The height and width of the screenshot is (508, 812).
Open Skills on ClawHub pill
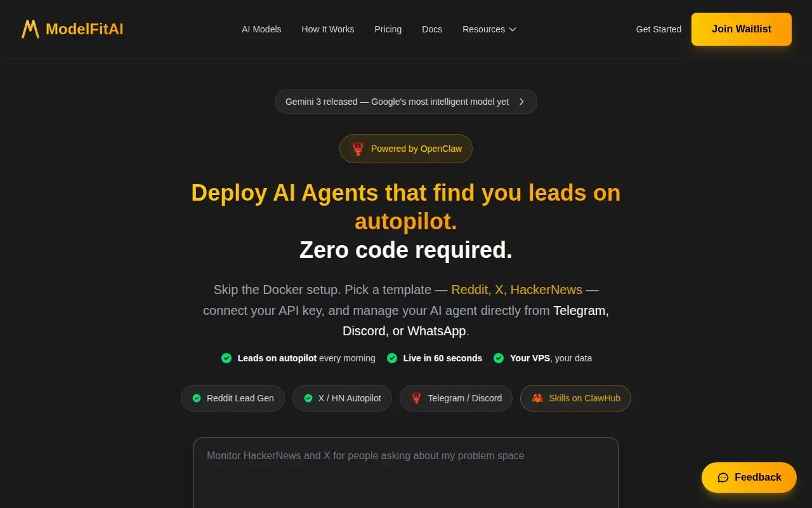pyautogui.click(x=575, y=398)
